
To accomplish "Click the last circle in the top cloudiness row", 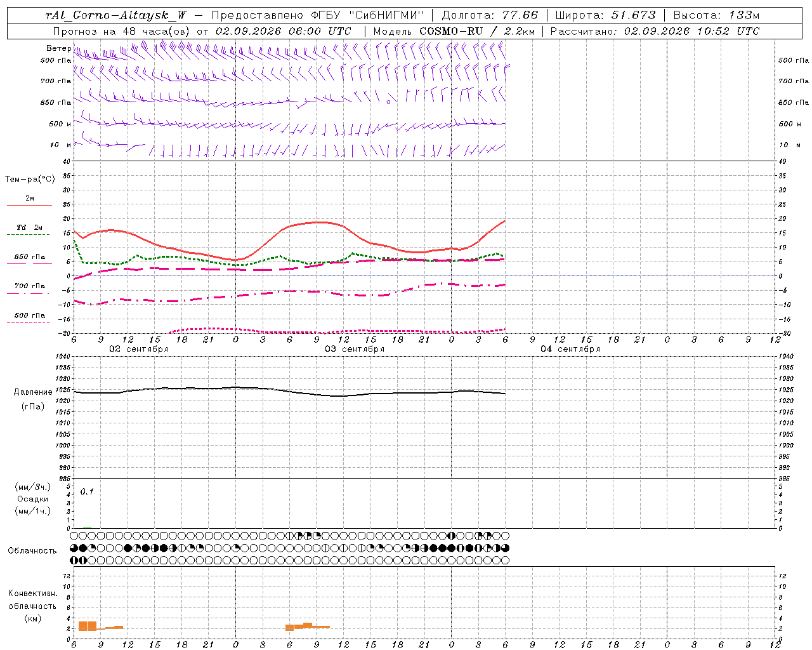I will [506, 536].
